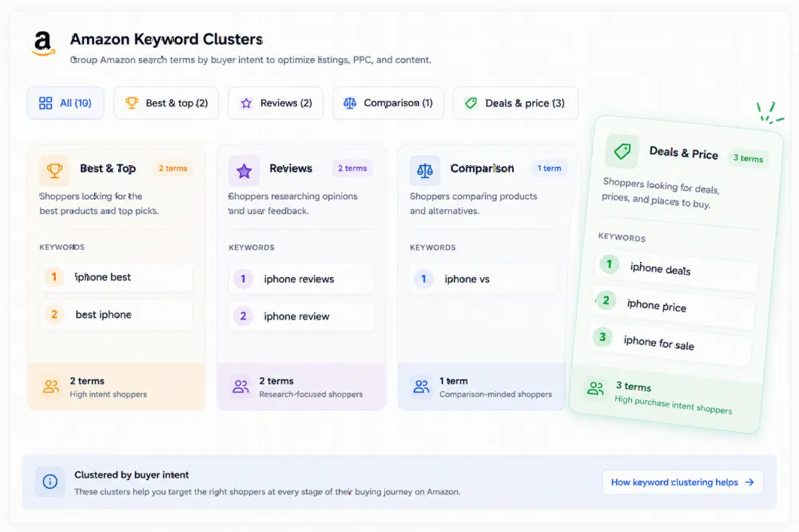Image resolution: width=799 pixels, height=532 pixels.
Task: Click number 1 badge beside 'iphone best'
Action: click(54, 276)
